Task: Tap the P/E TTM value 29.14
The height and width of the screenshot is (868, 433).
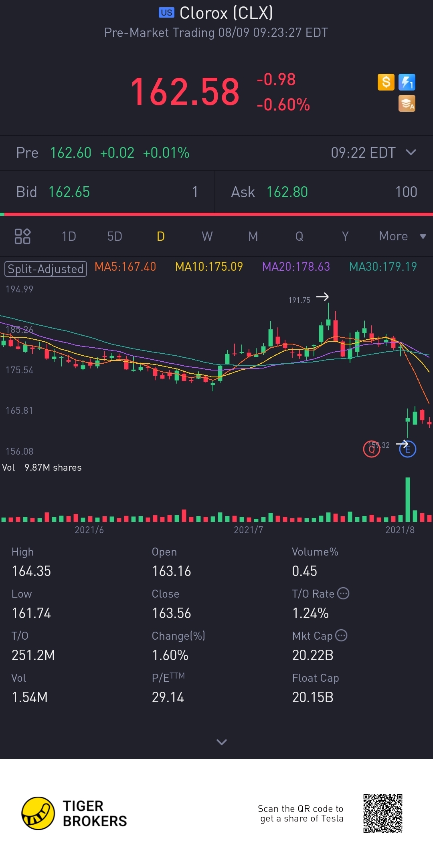Action: pos(168,697)
